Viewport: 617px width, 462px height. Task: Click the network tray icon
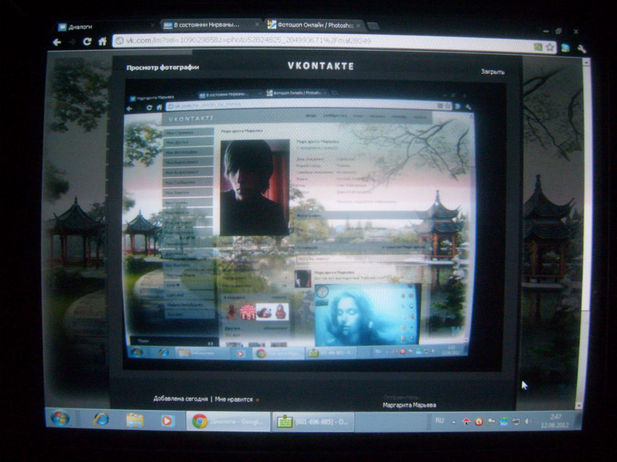(x=515, y=422)
